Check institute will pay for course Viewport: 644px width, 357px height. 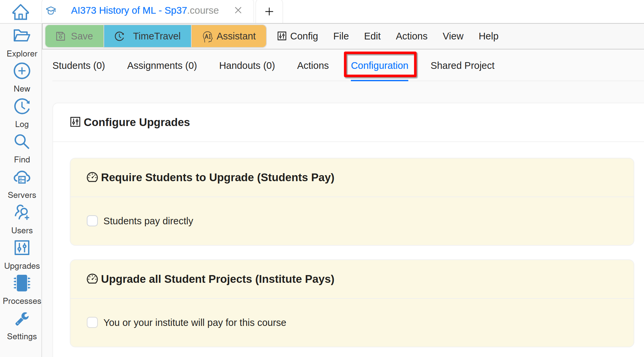pos(92,323)
